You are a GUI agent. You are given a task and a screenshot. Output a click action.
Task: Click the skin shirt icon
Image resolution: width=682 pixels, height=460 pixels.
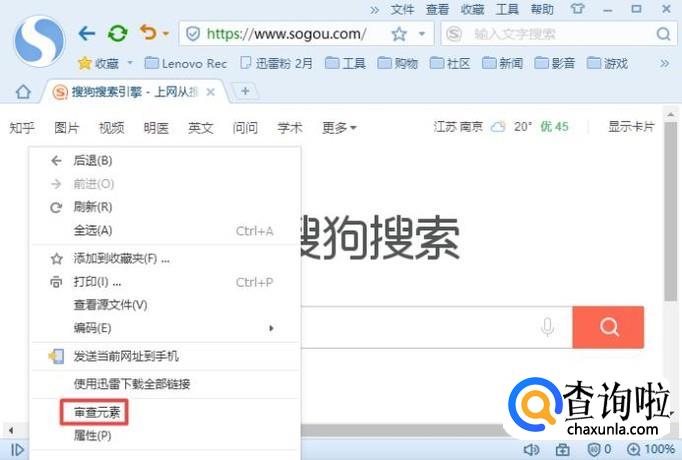click(x=577, y=9)
